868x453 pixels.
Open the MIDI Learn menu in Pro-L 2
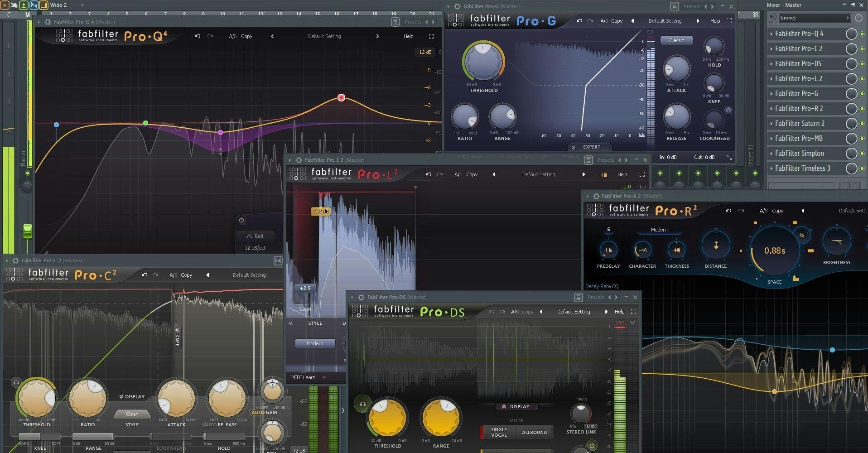coord(308,377)
